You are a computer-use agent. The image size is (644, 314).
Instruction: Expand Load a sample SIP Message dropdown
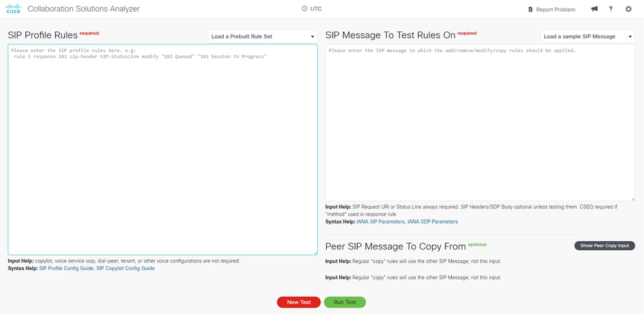587,36
